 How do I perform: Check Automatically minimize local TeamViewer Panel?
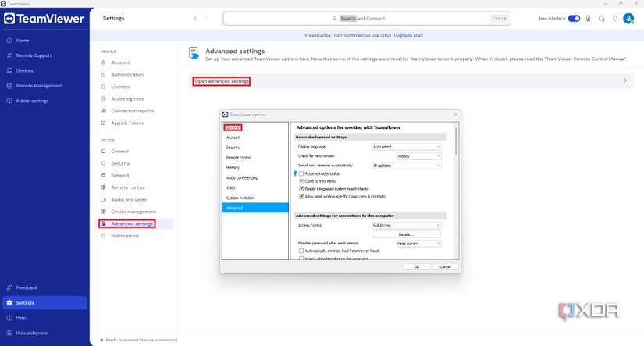pyautogui.click(x=301, y=251)
